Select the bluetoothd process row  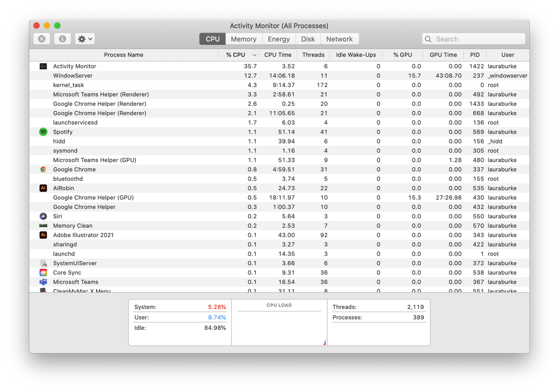click(279, 179)
